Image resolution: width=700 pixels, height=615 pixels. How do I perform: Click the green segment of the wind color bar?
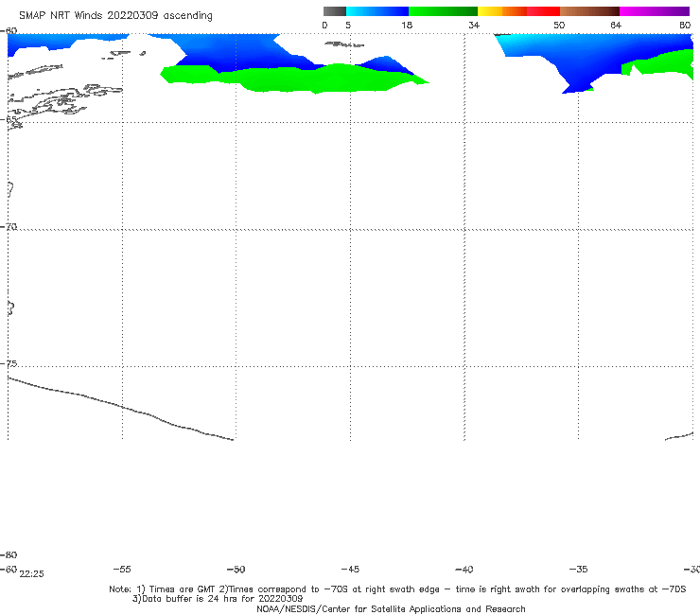(x=443, y=11)
